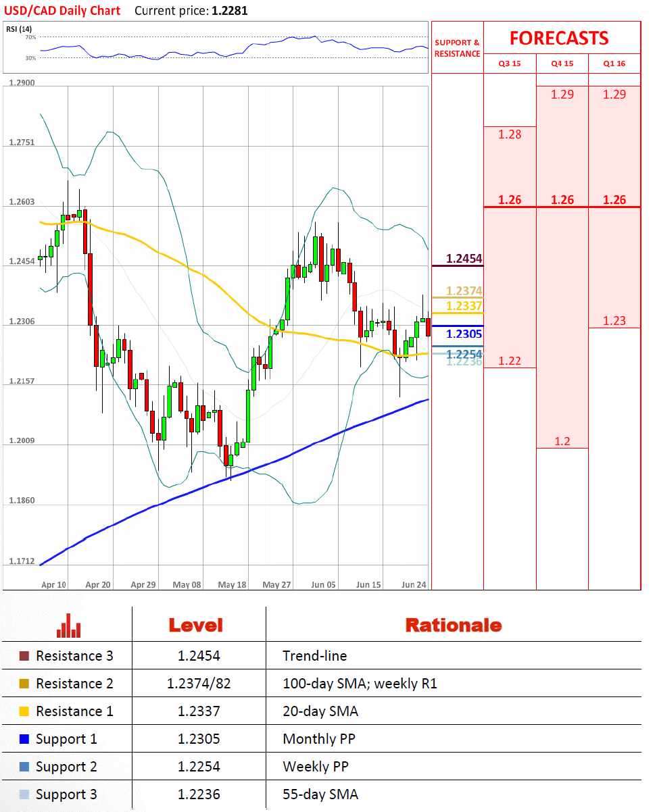Click the 'RSI (14)' indicator label
This screenshot has width=655, height=812.
(x=19, y=29)
